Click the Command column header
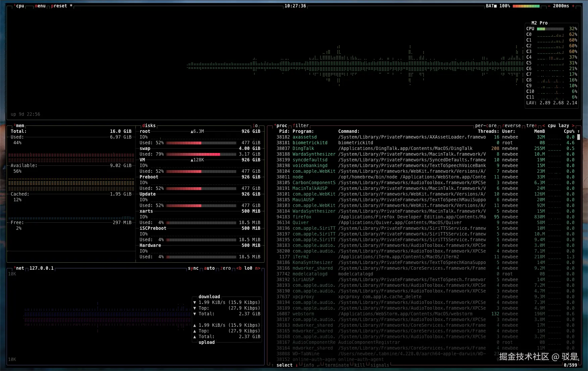The height and width of the screenshot is (371, 588). click(349, 131)
